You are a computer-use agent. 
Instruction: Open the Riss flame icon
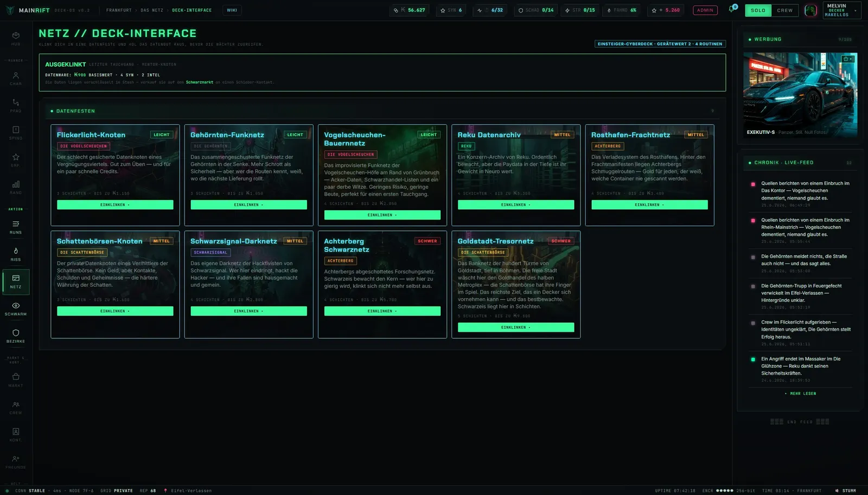coord(16,254)
